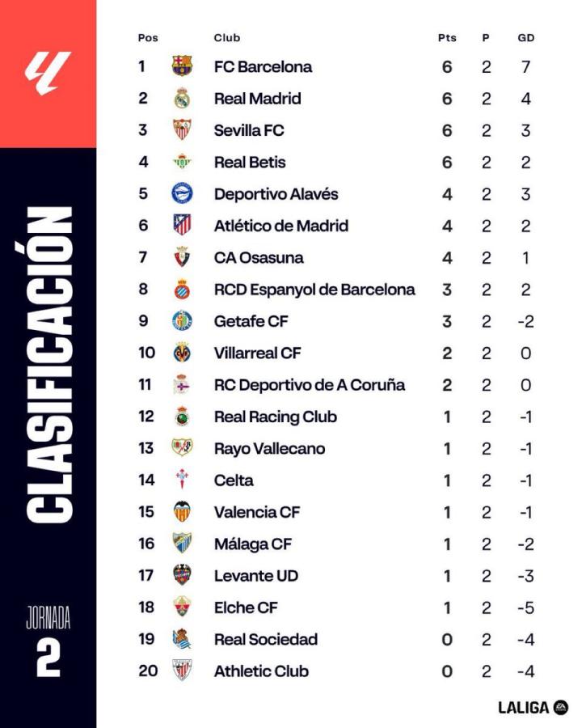Click the Getafe CF team name
The image size is (582, 728).
[251, 321]
